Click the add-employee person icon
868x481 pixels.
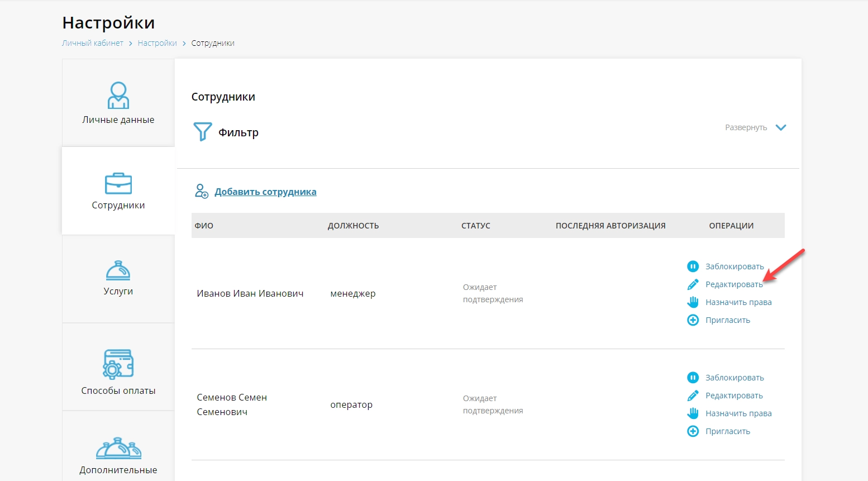pos(201,191)
